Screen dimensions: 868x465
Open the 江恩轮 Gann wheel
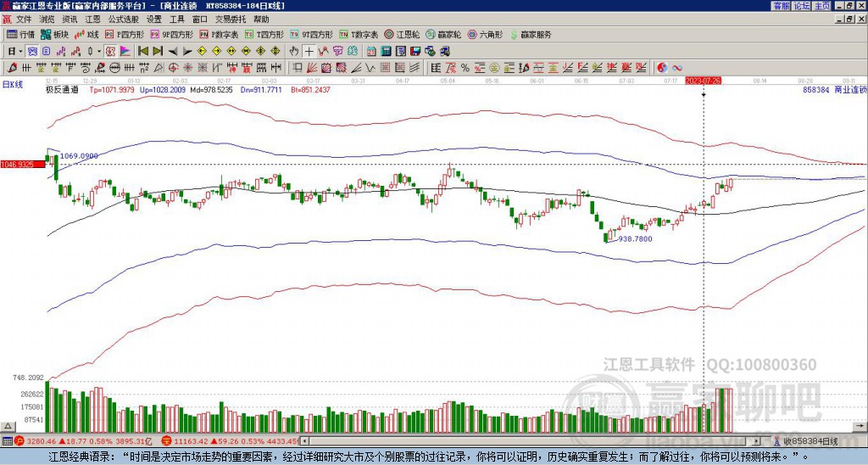coord(402,34)
